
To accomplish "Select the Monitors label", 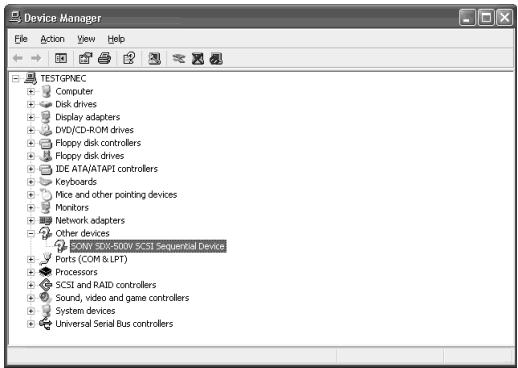I will (x=72, y=208).
